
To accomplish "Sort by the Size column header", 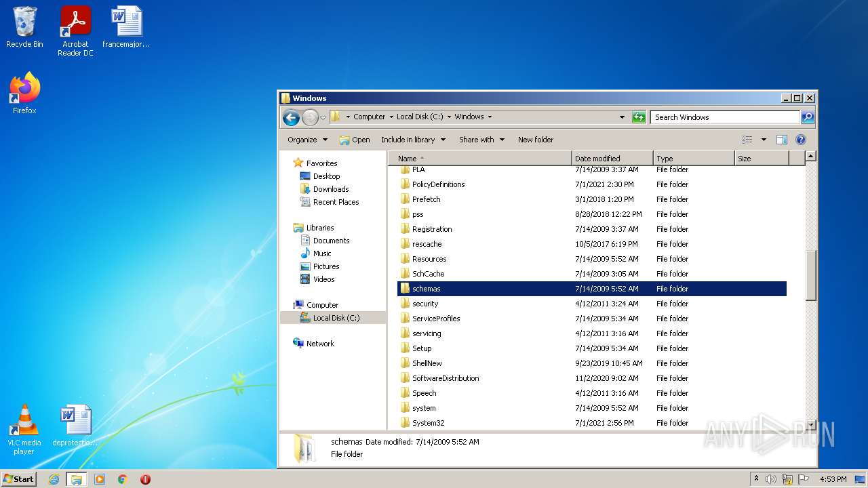I will [762, 159].
